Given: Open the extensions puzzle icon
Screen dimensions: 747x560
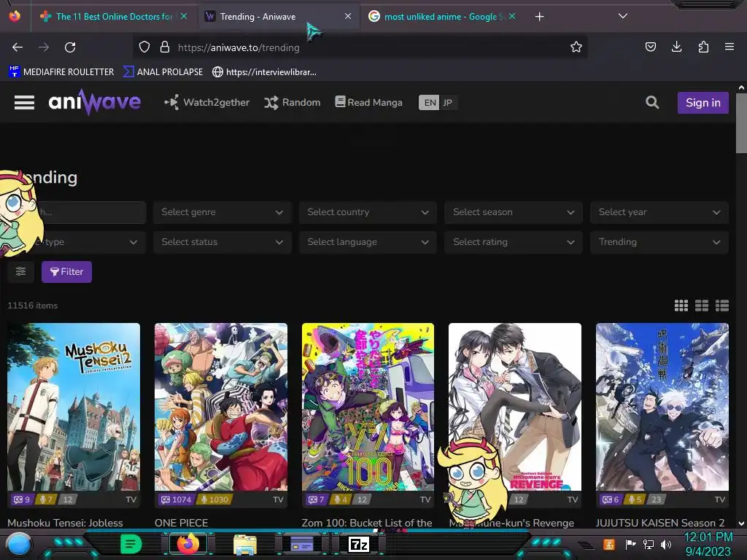Looking at the screenshot, I should click(703, 47).
